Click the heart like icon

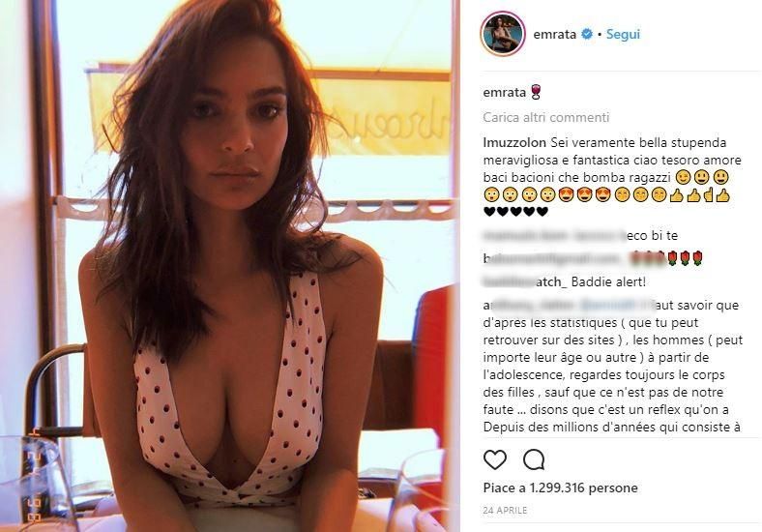pos(495,459)
